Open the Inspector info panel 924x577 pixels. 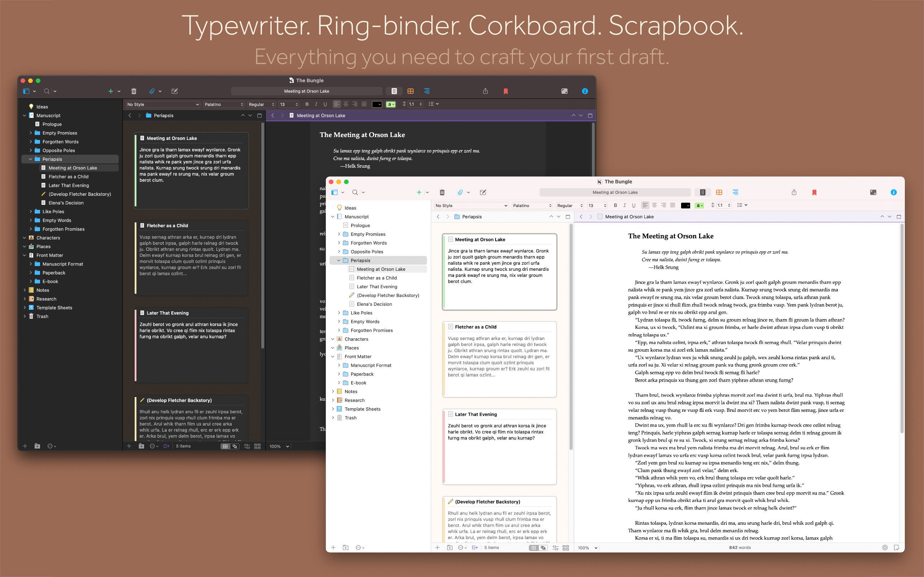(x=893, y=192)
